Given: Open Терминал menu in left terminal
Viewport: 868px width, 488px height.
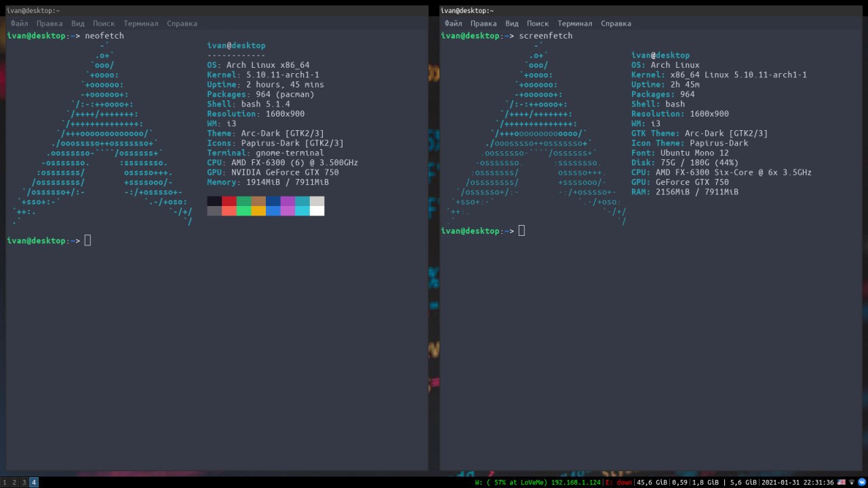Looking at the screenshot, I should click(x=141, y=23).
